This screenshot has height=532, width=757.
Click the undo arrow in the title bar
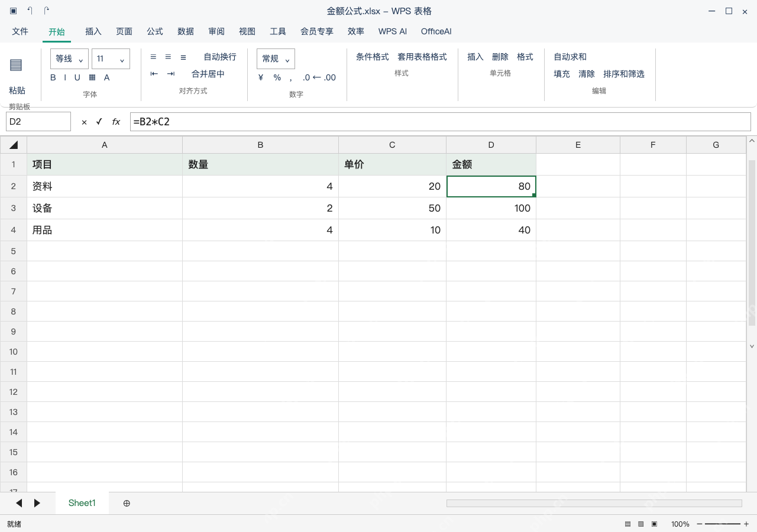[x=30, y=11]
